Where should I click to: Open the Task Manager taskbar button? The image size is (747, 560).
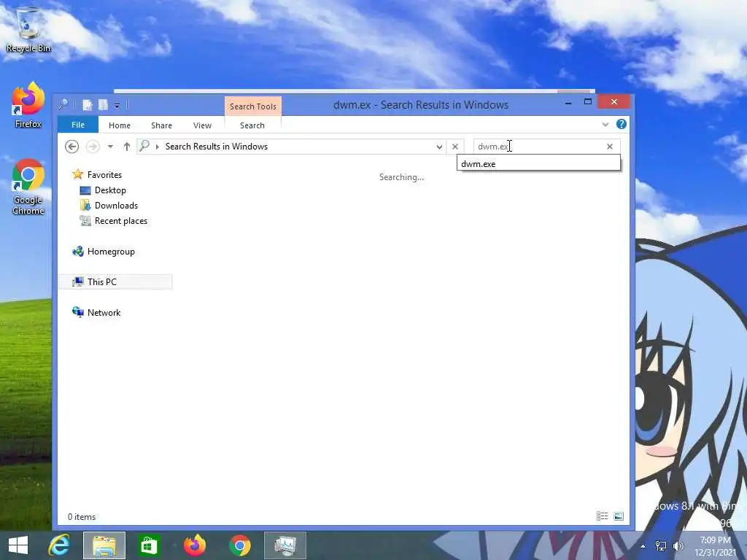tap(285, 545)
